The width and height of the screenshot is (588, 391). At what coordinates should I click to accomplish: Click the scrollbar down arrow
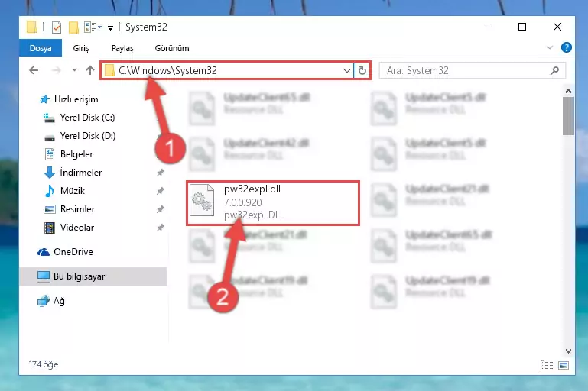coord(568,351)
